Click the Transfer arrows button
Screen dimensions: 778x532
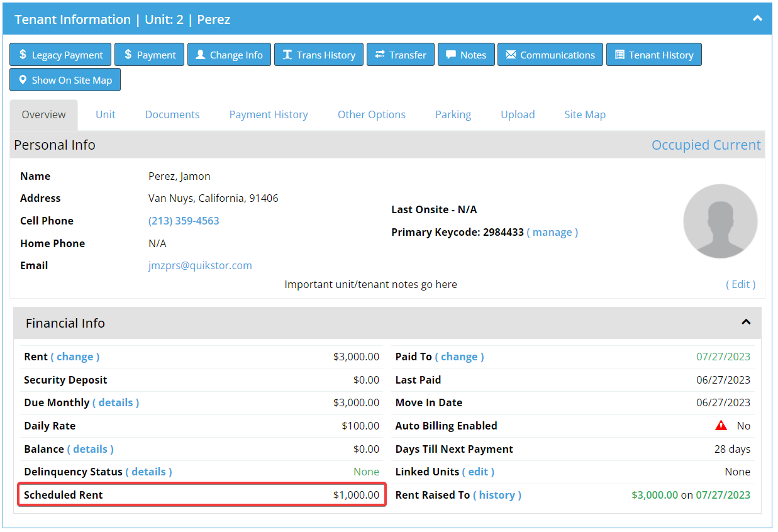(401, 55)
